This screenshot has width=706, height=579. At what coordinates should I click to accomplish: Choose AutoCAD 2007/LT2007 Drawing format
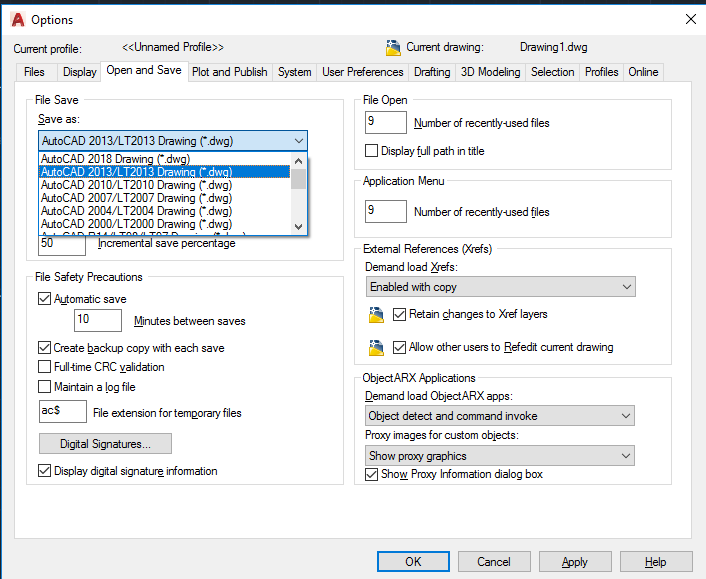coord(165,198)
